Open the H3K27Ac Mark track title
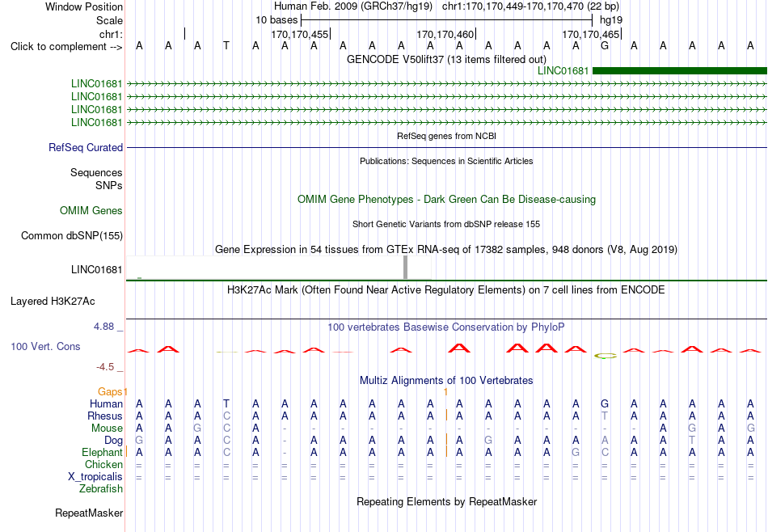Screen dimensions: 768x532 point(446,290)
